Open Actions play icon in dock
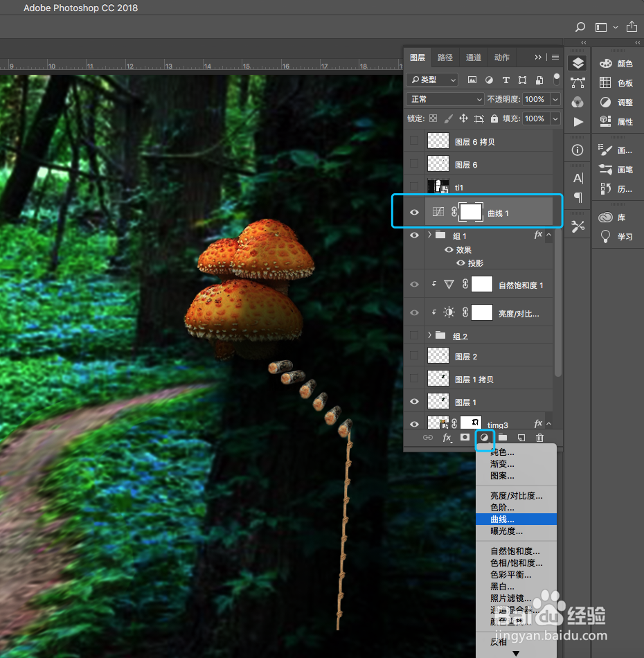The image size is (644, 658). click(578, 122)
